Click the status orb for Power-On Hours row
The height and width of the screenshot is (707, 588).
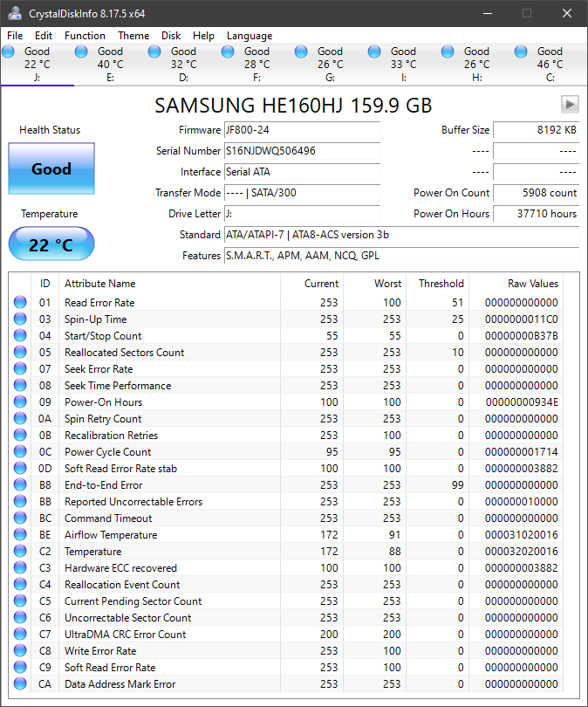[20, 402]
